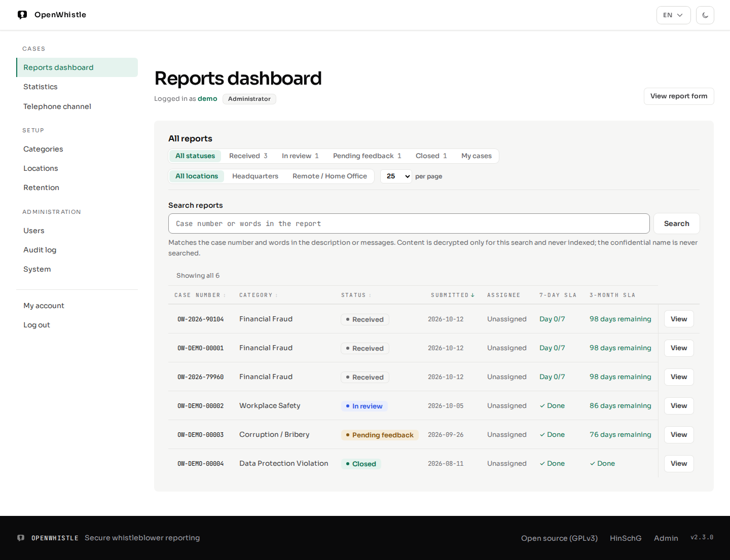The height and width of the screenshot is (560, 730).
Task: Open Telephone channel in the sidebar
Action: click(x=77, y=106)
